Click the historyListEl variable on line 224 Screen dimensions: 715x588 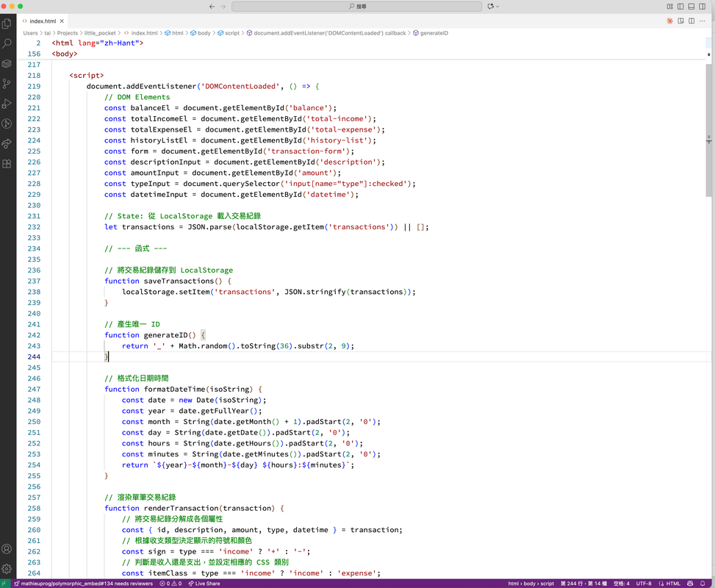coord(159,140)
